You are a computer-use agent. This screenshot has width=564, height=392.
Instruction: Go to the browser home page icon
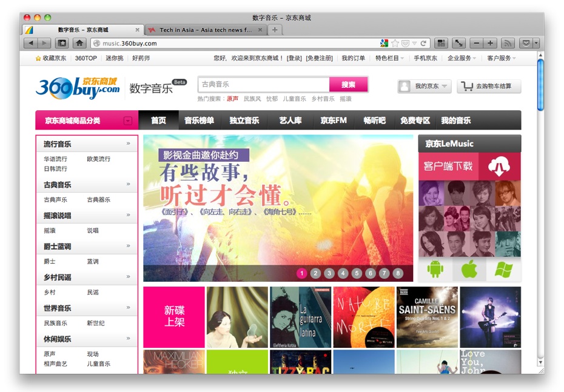(79, 43)
